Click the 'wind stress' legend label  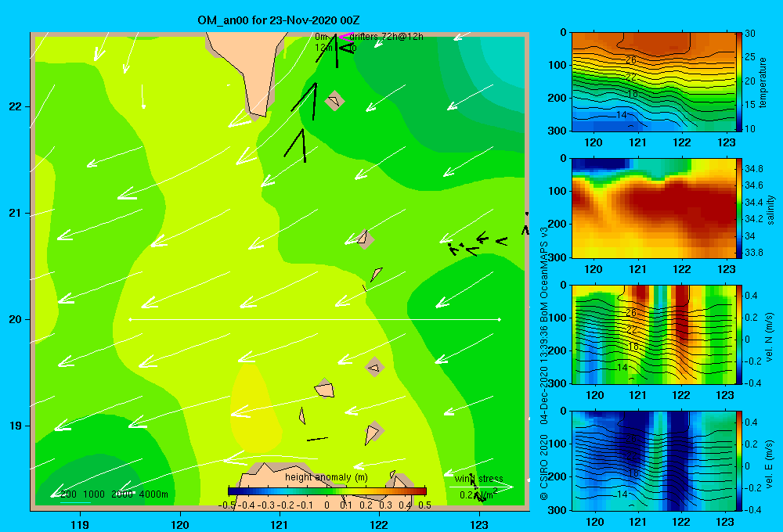tap(478, 479)
